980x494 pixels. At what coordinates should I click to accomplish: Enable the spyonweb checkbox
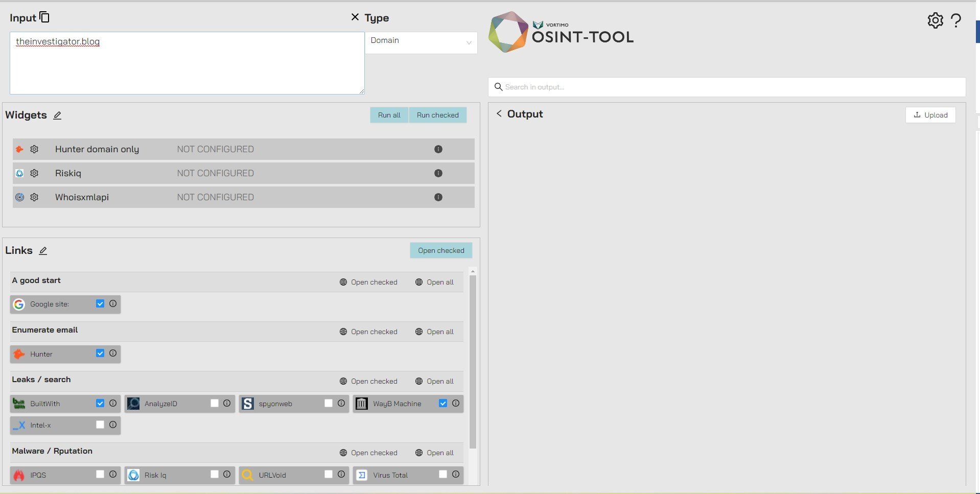329,403
